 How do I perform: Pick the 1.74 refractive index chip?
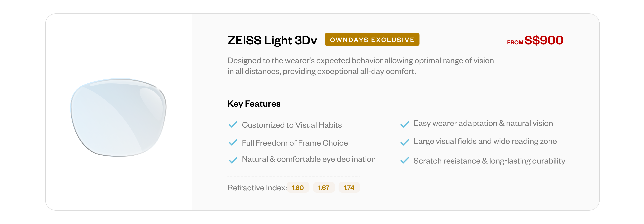[x=349, y=187]
